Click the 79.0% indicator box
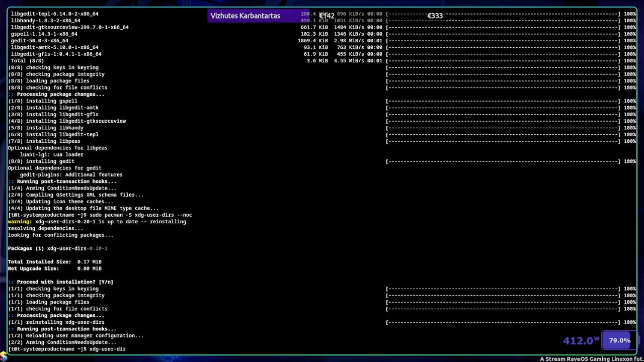This screenshot has width=644, height=362. 619,340
